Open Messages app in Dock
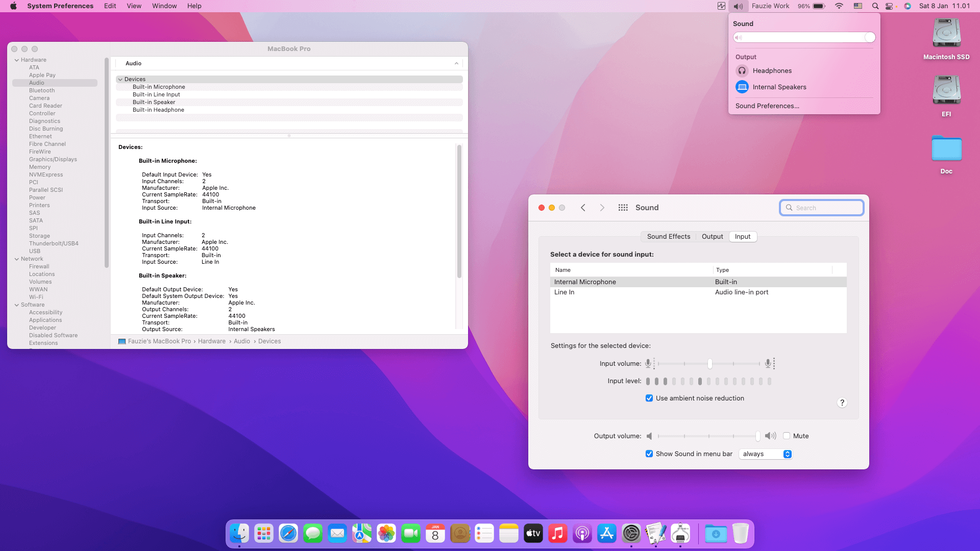Image resolution: width=980 pixels, height=551 pixels. tap(313, 534)
